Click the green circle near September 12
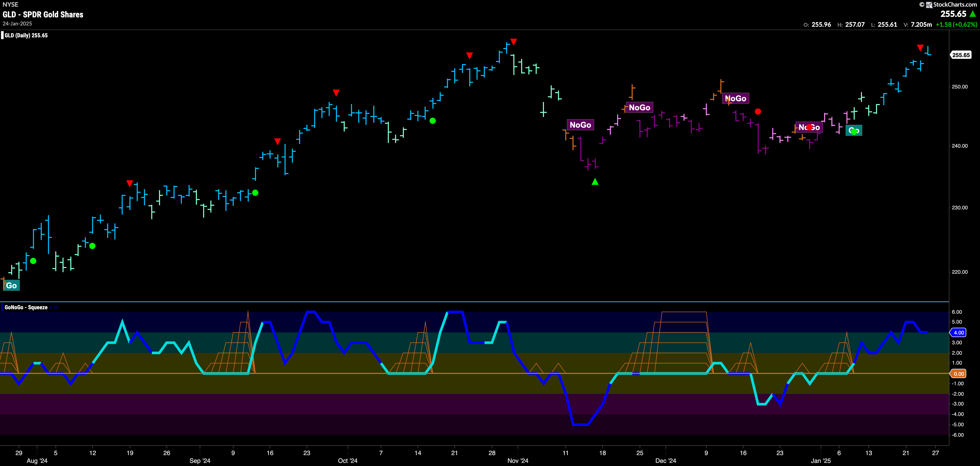The width and height of the screenshot is (980, 466). [255, 193]
